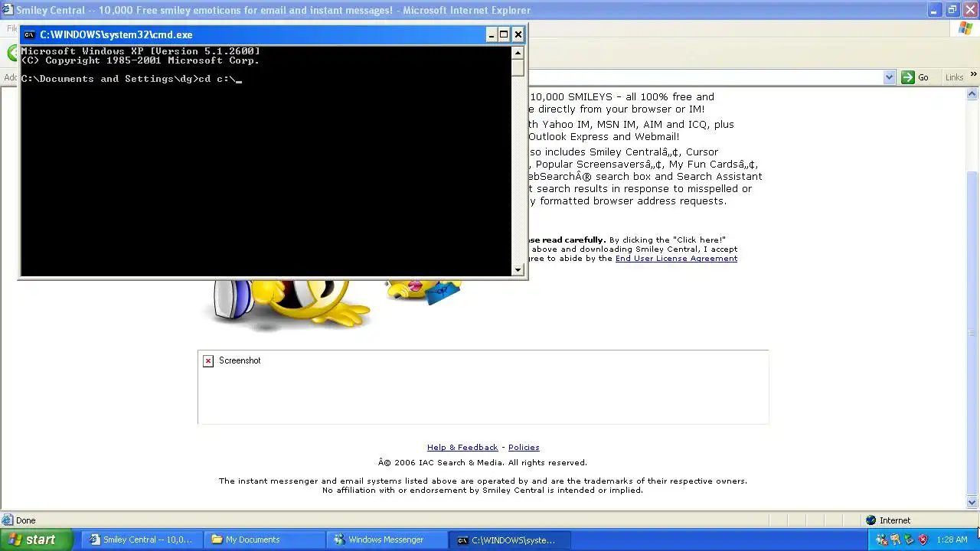Click the IE page scrollbar down arrow
The image size is (980, 551).
(972, 503)
